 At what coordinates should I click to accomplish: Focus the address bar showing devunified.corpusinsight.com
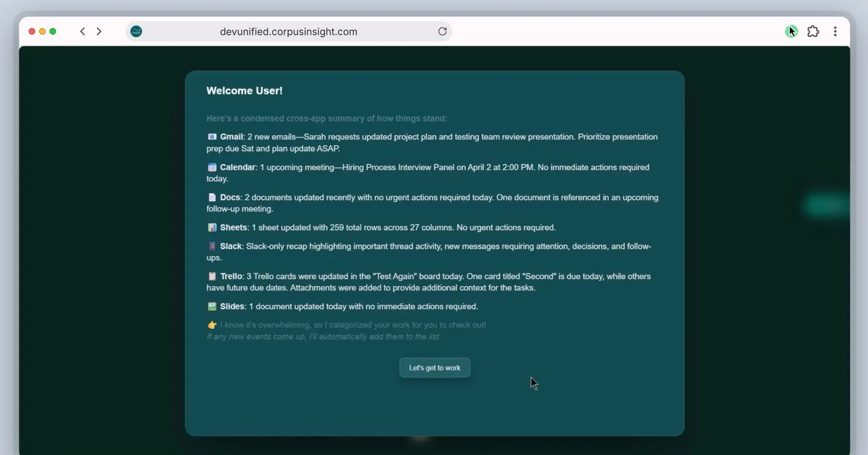[x=289, y=31]
